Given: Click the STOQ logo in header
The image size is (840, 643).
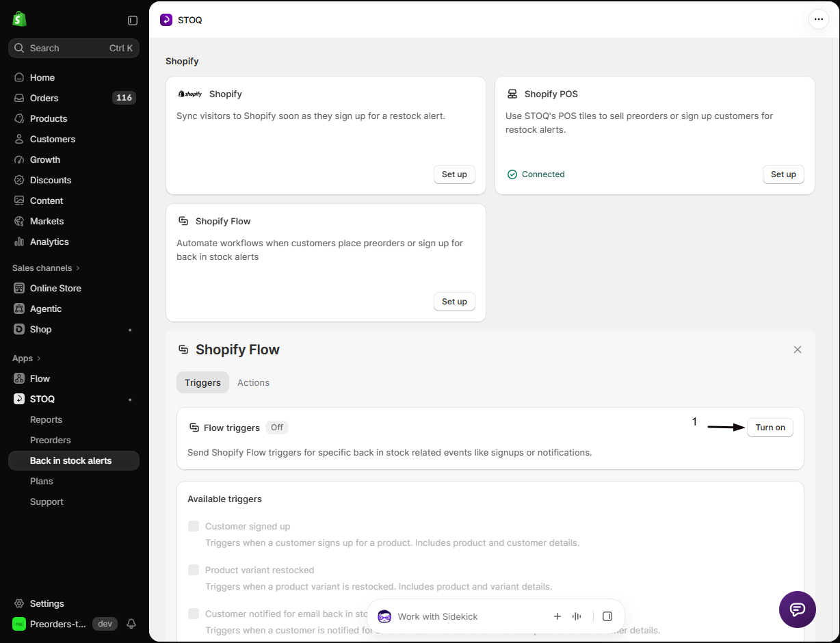Looking at the screenshot, I should [166, 20].
